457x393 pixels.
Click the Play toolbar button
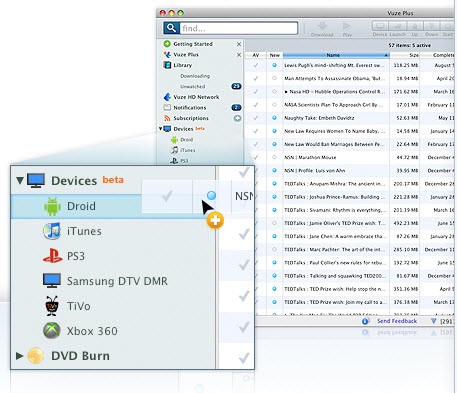(x=347, y=30)
